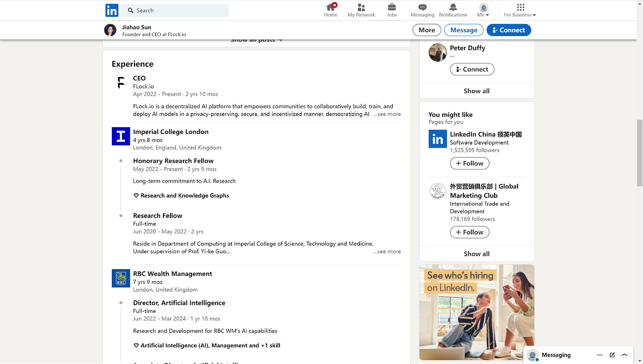Click the Message button

[x=464, y=30]
